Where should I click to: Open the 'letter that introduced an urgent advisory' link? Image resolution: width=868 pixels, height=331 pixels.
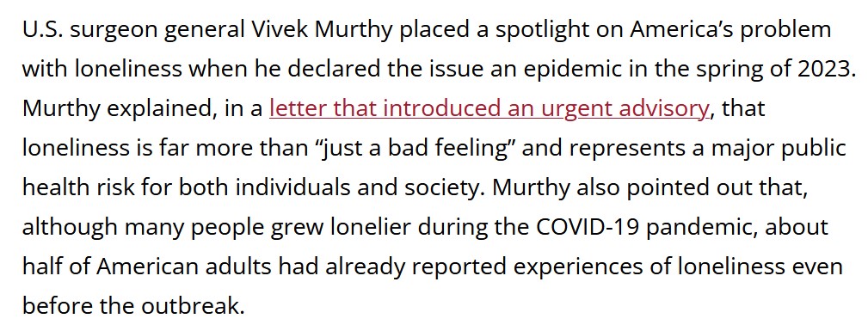click(489, 108)
